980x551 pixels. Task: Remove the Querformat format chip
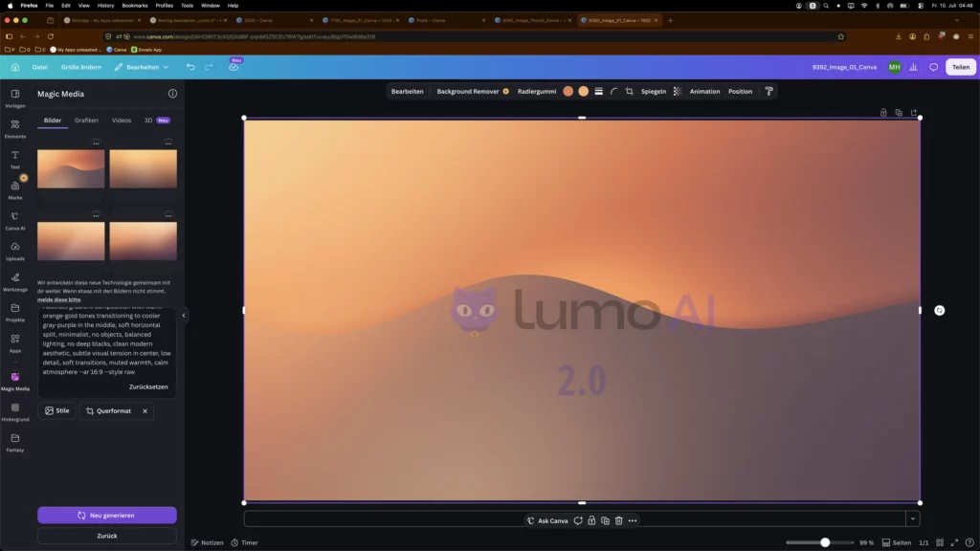click(145, 411)
